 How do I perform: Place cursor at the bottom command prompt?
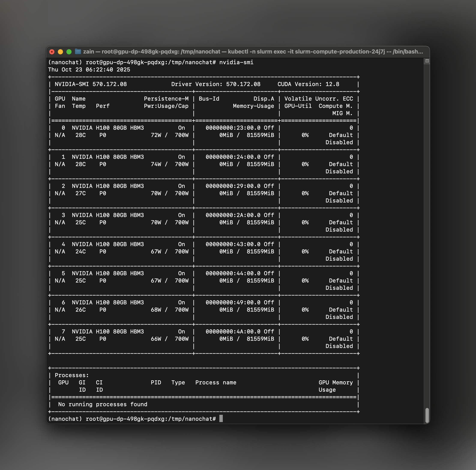tap(221, 419)
